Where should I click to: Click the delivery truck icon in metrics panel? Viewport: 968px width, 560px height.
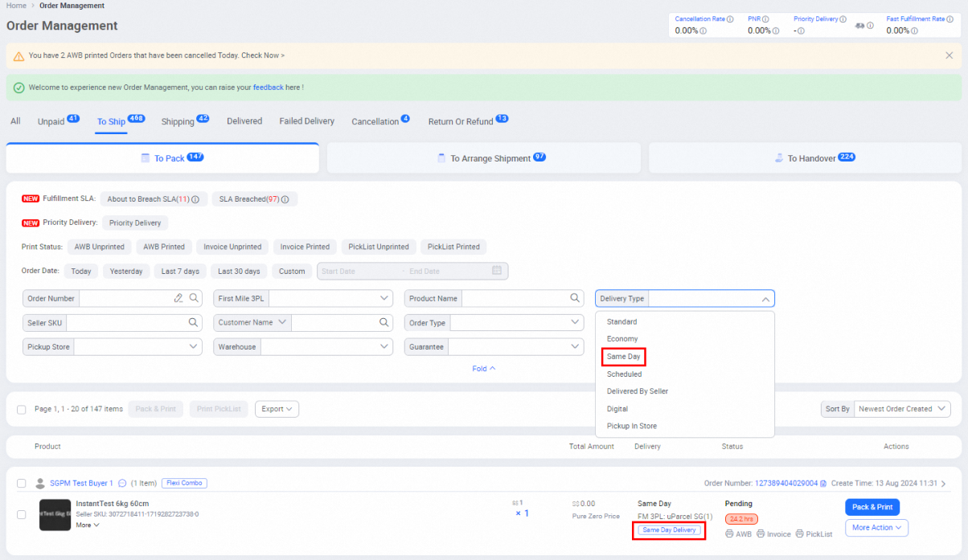[859, 27]
